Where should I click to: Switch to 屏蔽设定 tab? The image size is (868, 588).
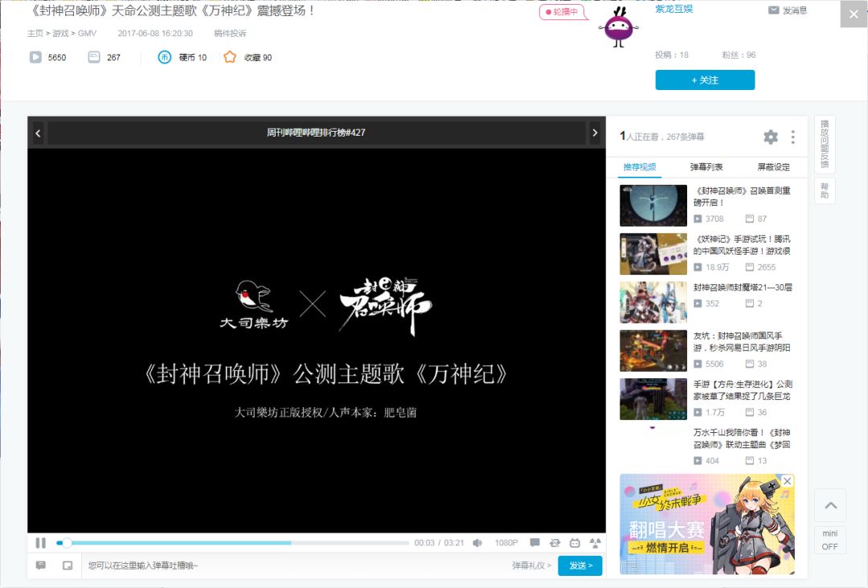point(773,167)
